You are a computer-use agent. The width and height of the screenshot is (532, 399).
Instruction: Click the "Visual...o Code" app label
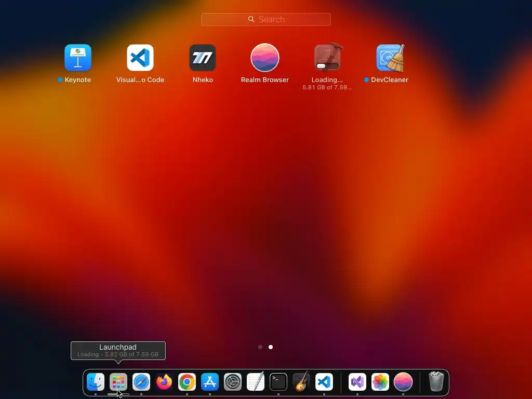[140, 79]
